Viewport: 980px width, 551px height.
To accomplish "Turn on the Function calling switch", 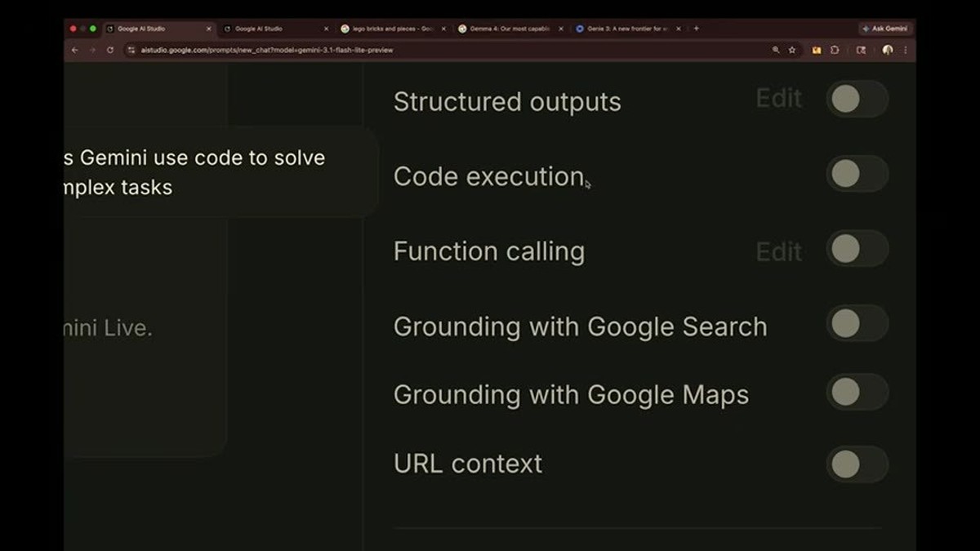I will (x=857, y=249).
